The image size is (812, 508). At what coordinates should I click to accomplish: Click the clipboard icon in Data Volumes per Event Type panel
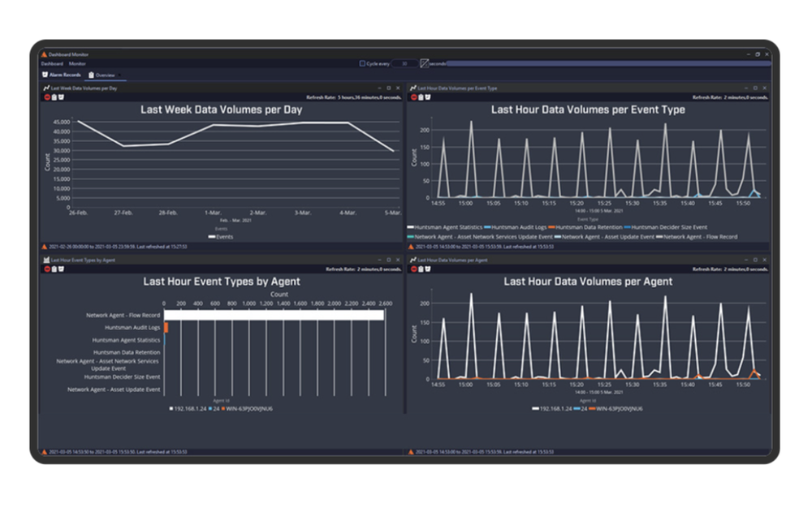(x=421, y=97)
